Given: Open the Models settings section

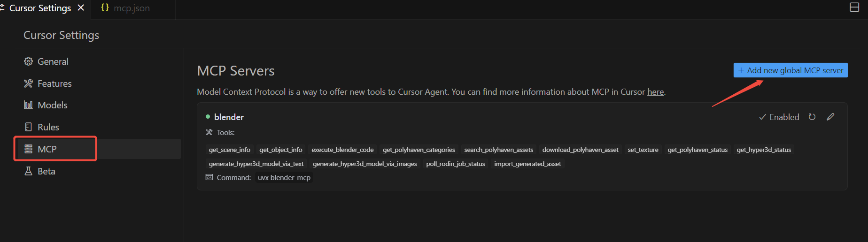Looking at the screenshot, I should coord(46,105).
